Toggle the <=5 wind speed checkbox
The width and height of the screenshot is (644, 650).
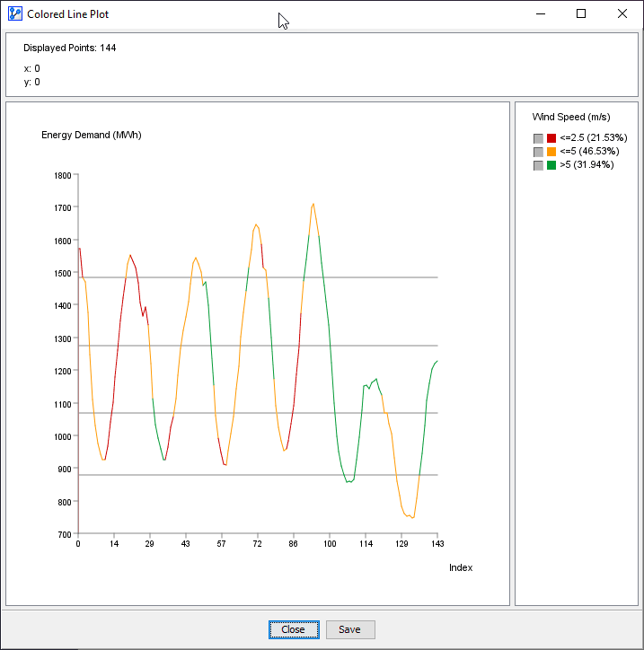pyautogui.click(x=538, y=152)
